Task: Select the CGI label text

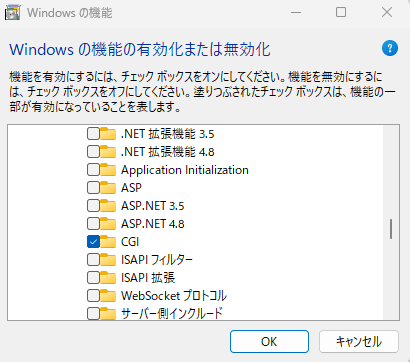Action: 130,242
